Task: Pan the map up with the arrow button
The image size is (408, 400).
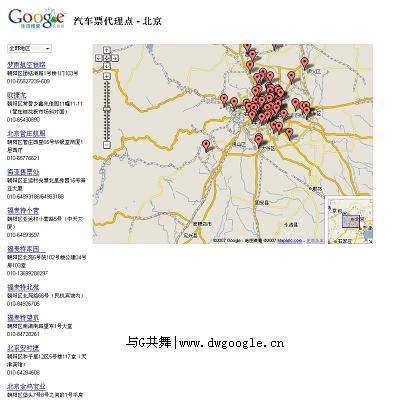Action: pyautogui.click(x=107, y=50)
